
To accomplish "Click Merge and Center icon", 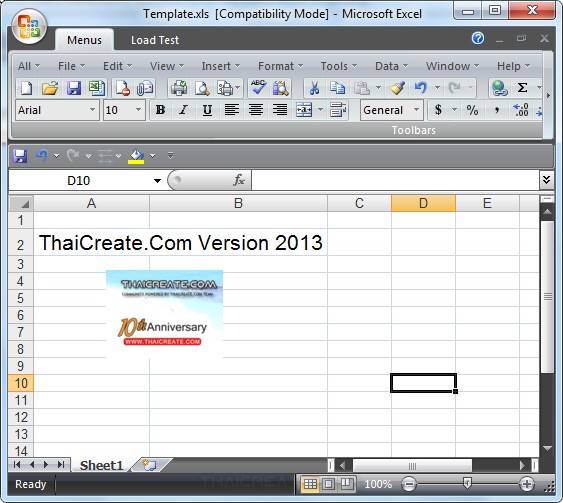I will [x=304, y=110].
